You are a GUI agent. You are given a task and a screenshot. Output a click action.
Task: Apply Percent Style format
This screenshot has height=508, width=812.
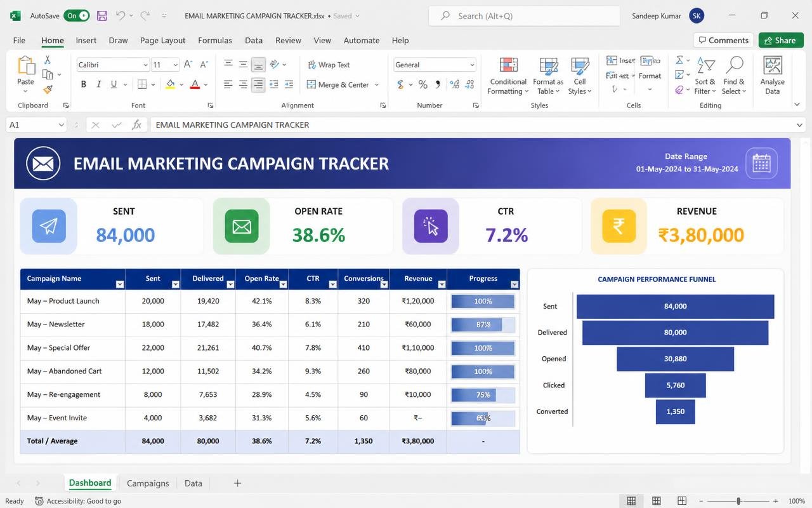(x=422, y=84)
